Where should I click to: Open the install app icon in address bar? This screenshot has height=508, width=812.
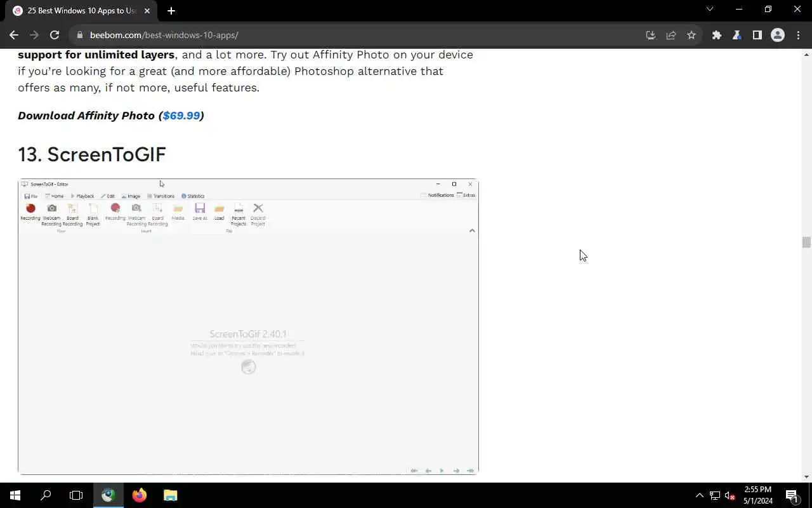click(650, 35)
